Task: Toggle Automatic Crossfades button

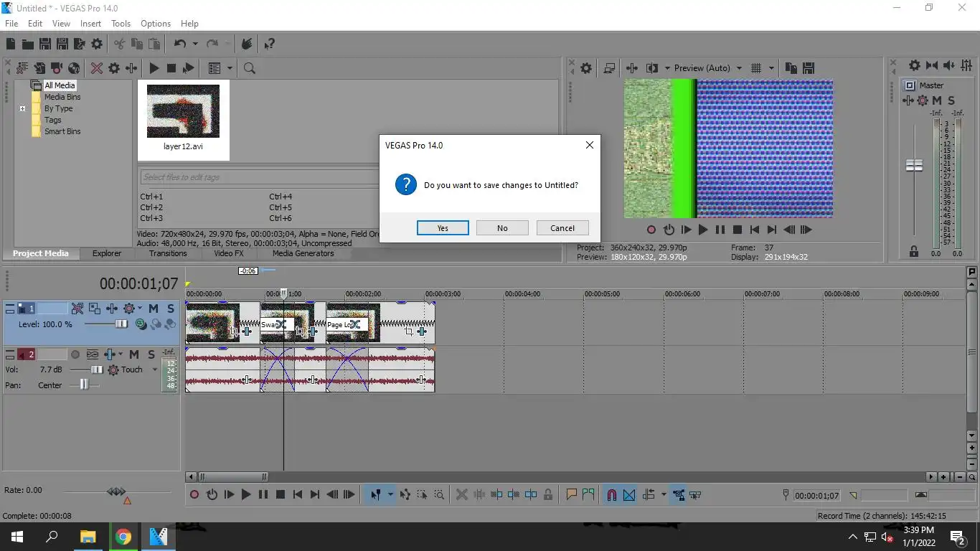Action: pos(629,494)
